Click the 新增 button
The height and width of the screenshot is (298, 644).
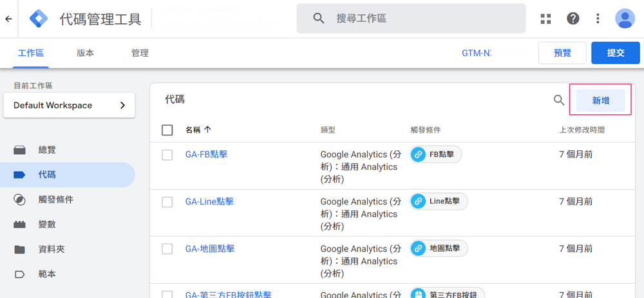[600, 101]
